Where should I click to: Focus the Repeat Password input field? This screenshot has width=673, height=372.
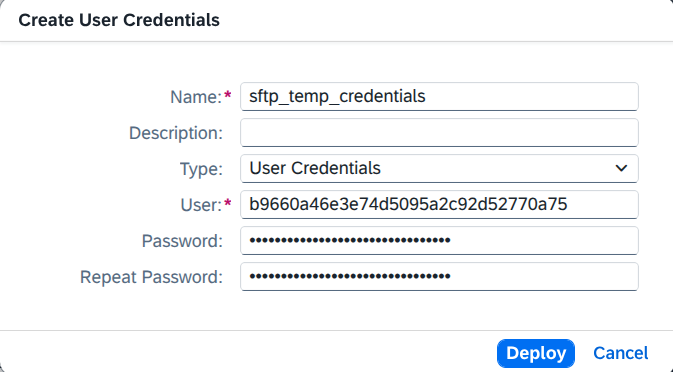[439, 276]
